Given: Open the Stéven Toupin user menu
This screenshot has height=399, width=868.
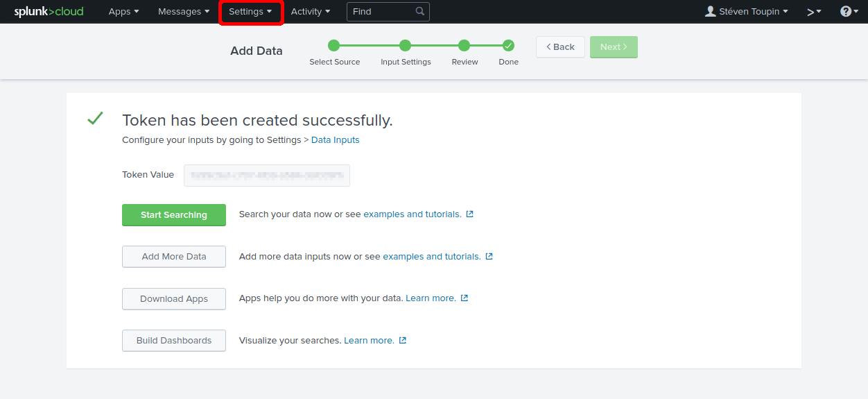Looking at the screenshot, I should point(747,12).
